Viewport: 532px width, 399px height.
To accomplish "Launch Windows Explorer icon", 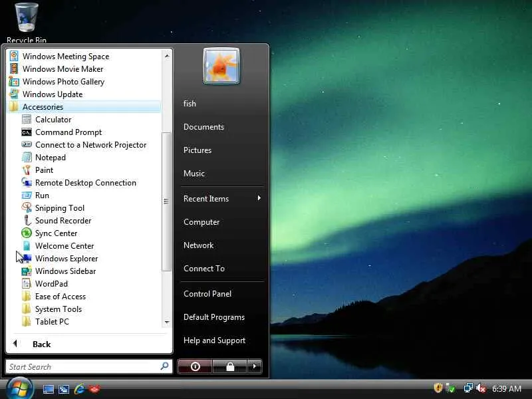I will point(27,259).
